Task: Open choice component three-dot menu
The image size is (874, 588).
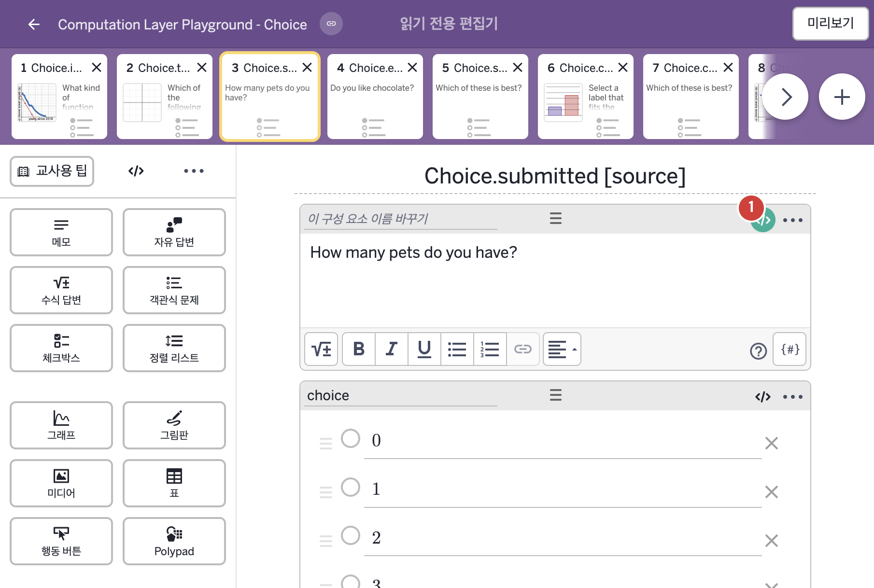Action: 793,397
